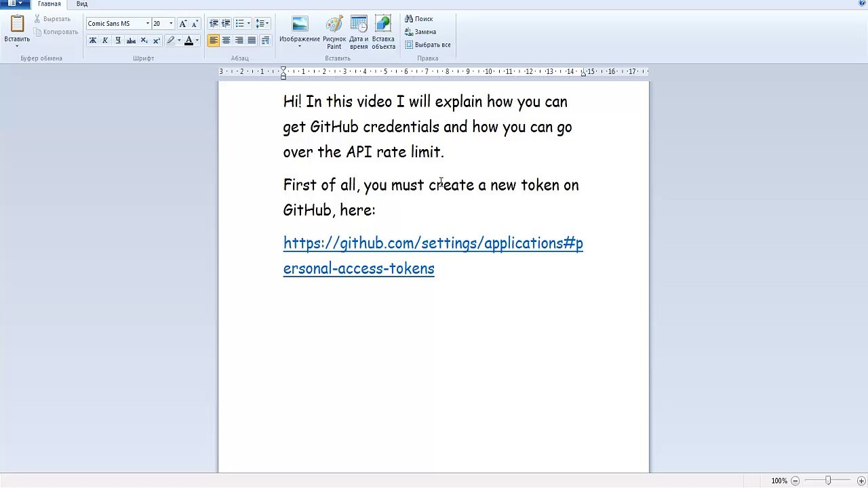Image resolution: width=868 pixels, height=488 pixels.
Task: Align text to the right
Action: (x=239, y=41)
